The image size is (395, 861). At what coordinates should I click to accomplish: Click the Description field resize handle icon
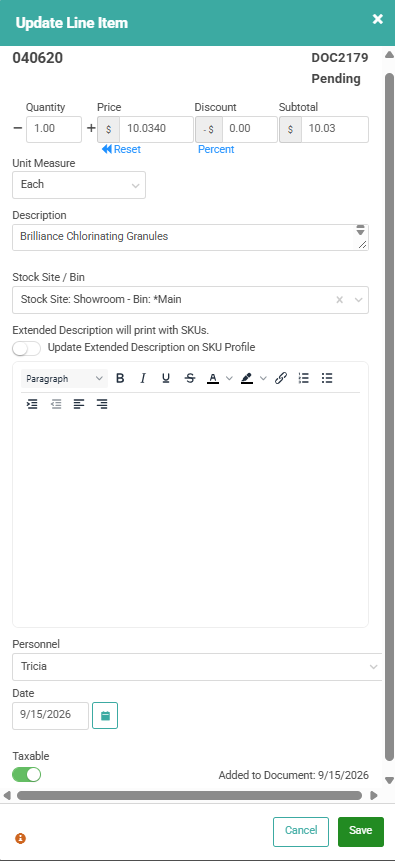362,245
